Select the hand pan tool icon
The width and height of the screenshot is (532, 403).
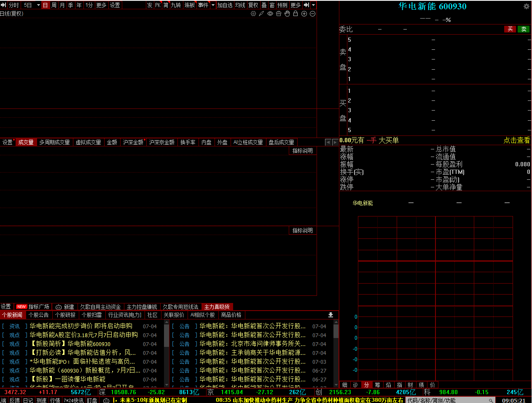point(287,14)
